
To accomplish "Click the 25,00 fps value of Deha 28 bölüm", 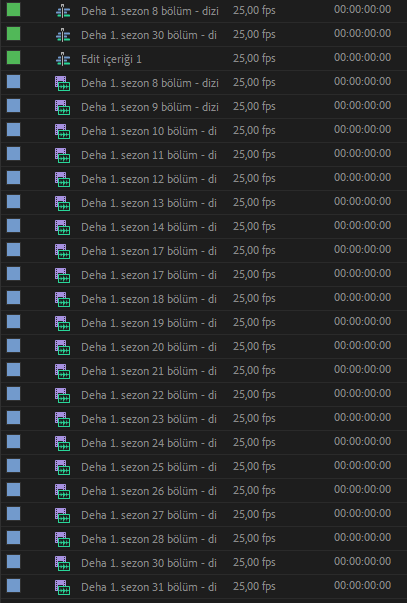I will [x=254, y=538].
